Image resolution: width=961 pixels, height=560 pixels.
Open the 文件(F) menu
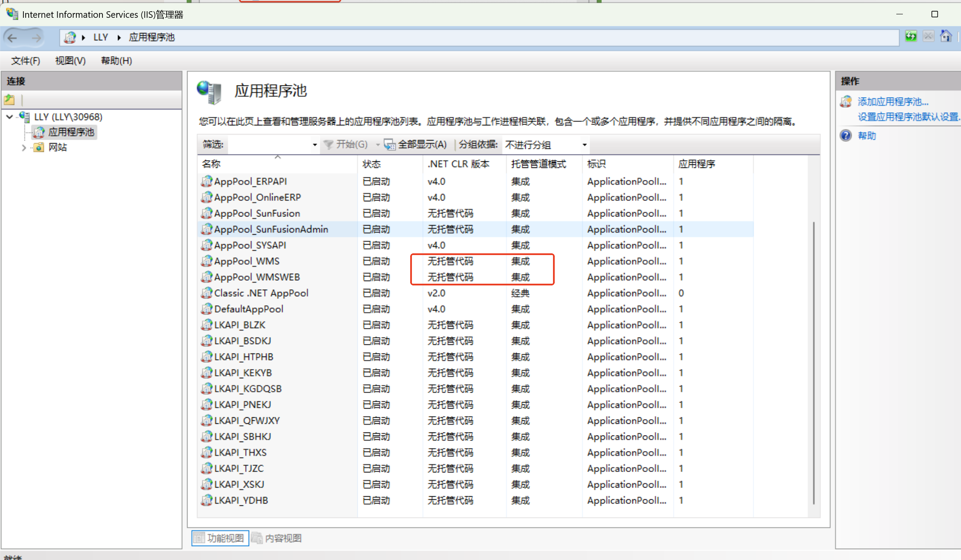pos(26,61)
